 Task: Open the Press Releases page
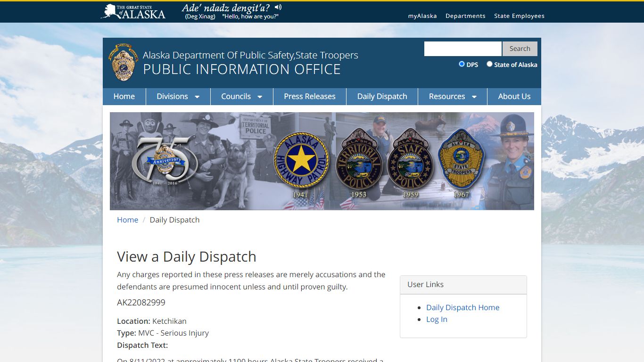pos(310,96)
